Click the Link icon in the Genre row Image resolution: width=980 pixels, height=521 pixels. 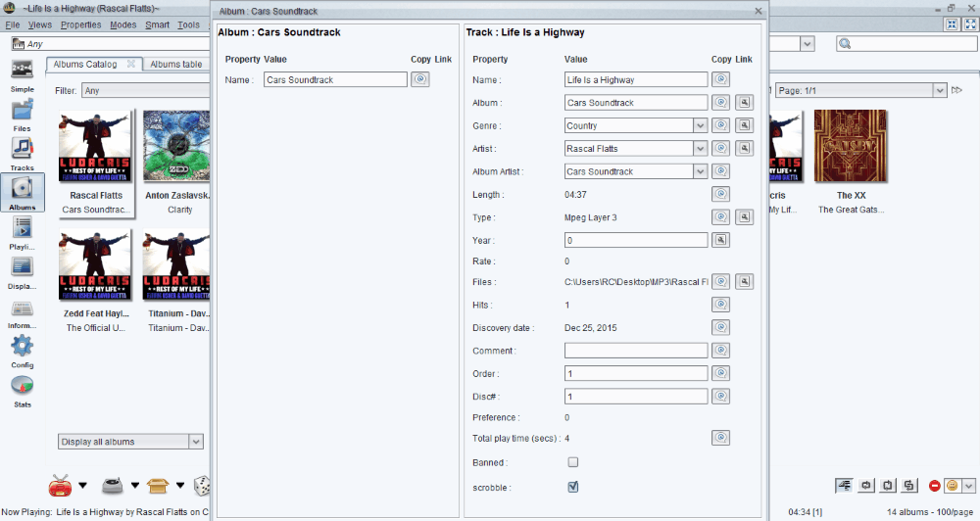(745, 125)
